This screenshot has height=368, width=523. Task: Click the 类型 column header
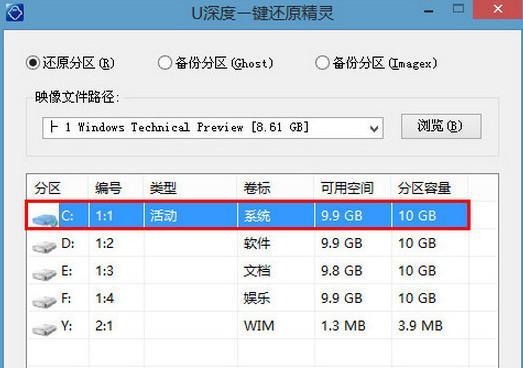163,188
